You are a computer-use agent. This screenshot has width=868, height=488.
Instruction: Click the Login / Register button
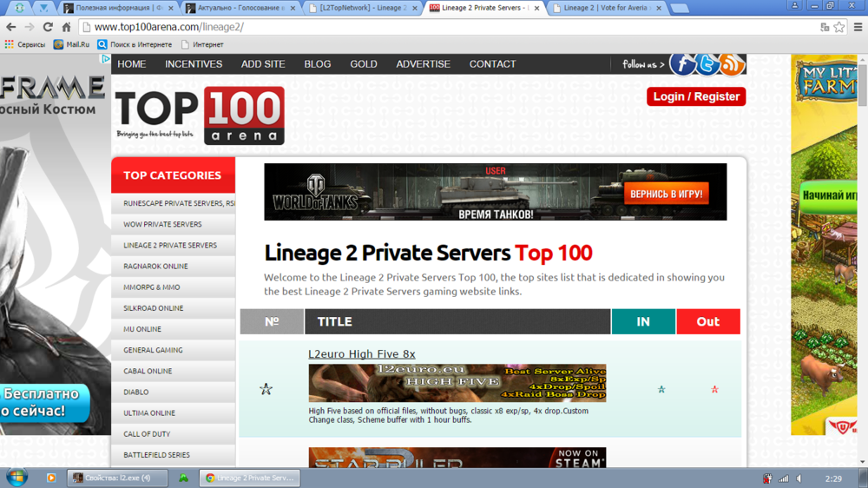click(695, 96)
